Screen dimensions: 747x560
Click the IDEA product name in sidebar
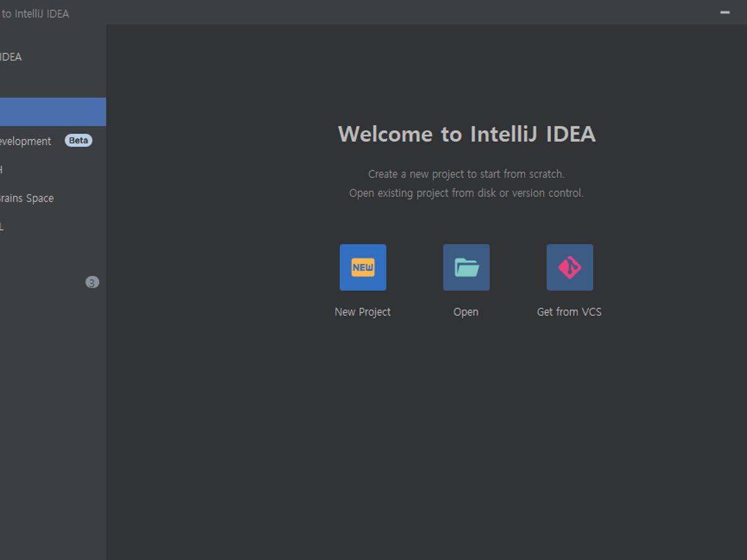coord(11,57)
